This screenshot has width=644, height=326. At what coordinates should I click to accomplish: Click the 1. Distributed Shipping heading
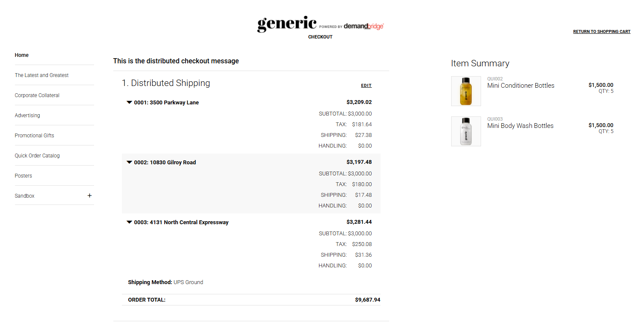(166, 83)
